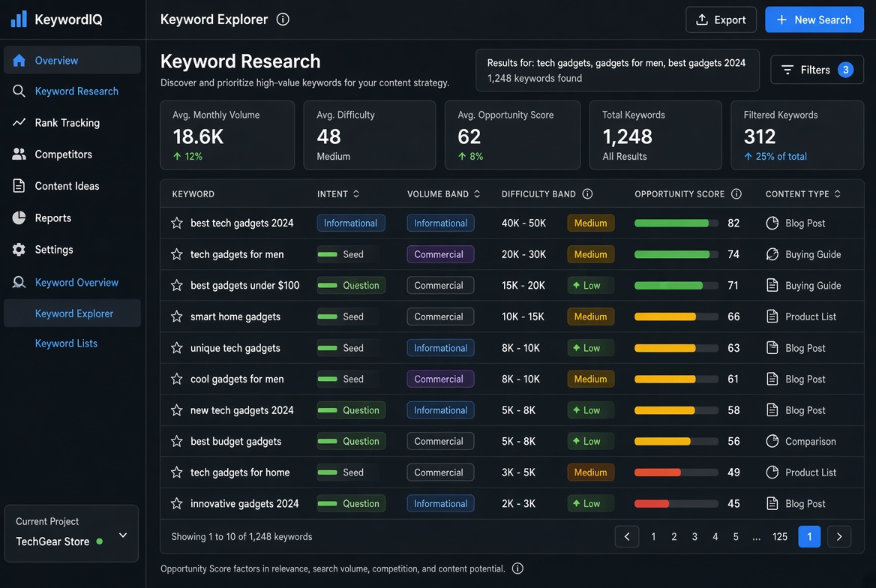Show Difficulty Band info tooltip

[587, 194]
